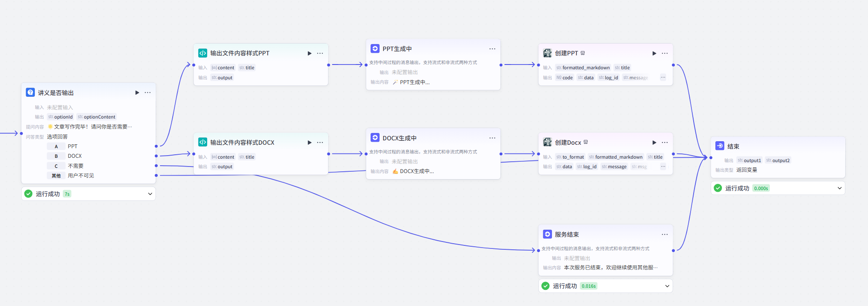Select option B DOCX branch

pos(74,156)
